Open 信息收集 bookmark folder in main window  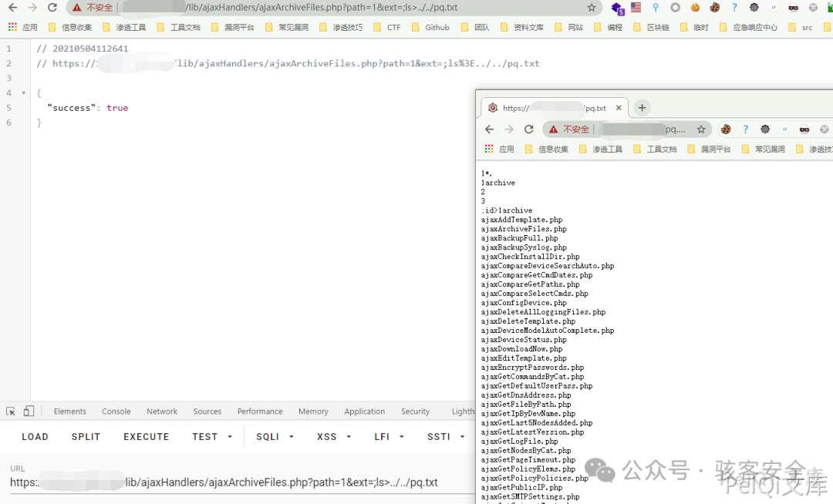tap(70, 27)
